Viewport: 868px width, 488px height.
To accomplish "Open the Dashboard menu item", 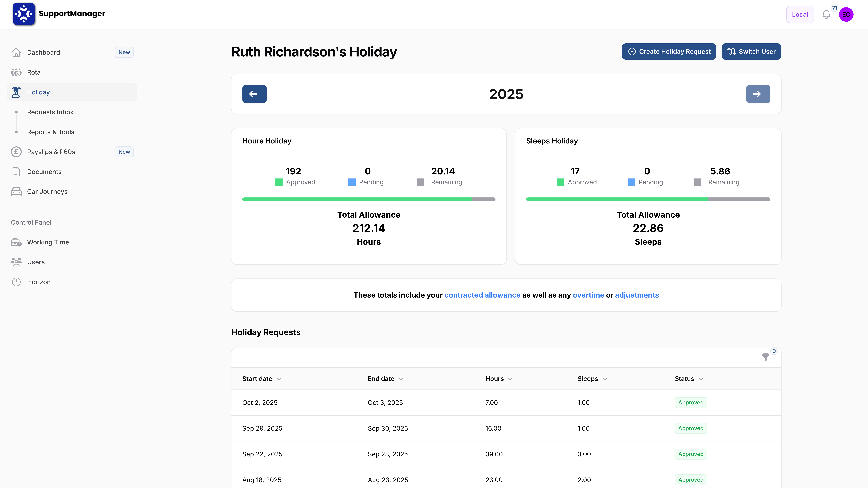I will pyautogui.click(x=72, y=53).
